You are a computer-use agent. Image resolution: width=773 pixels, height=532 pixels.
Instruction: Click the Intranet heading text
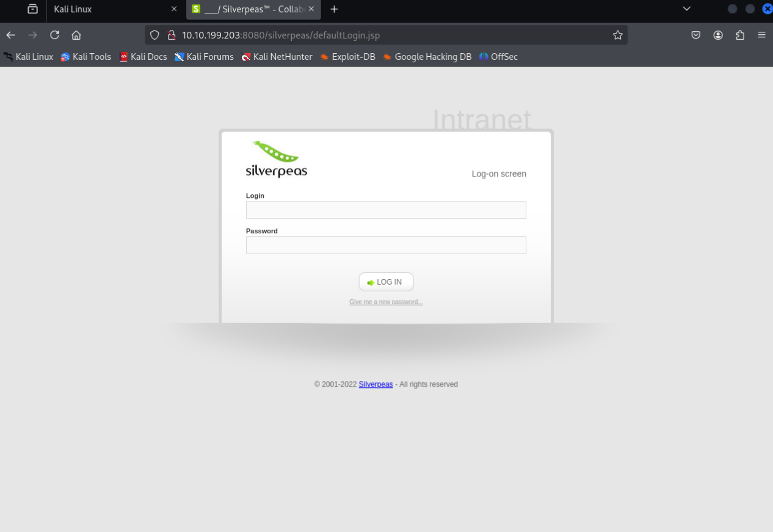(x=482, y=119)
